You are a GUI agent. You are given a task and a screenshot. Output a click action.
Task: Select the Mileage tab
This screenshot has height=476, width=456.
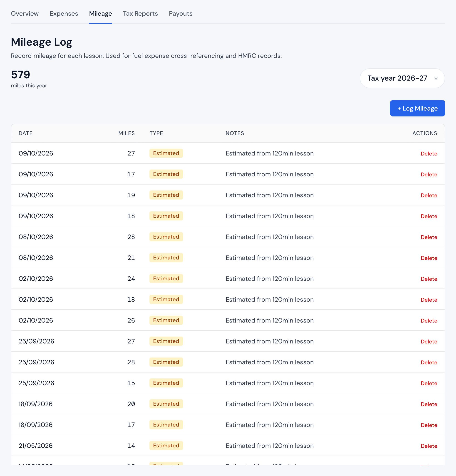coord(101,14)
